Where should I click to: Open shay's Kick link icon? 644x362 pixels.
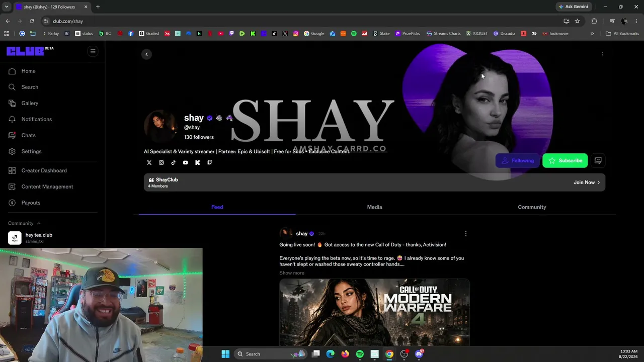pyautogui.click(x=198, y=162)
